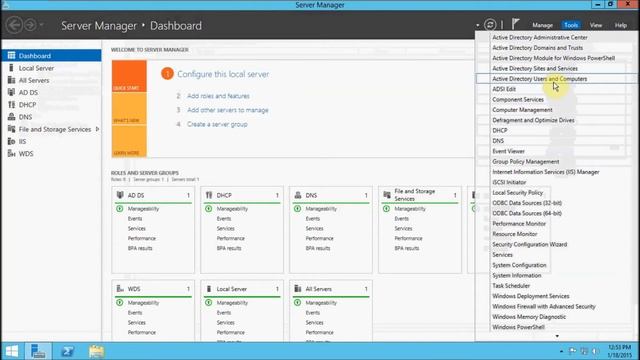This screenshot has width=640, height=360.
Task: Open the Tools menu
Action: tap(571, 25)
